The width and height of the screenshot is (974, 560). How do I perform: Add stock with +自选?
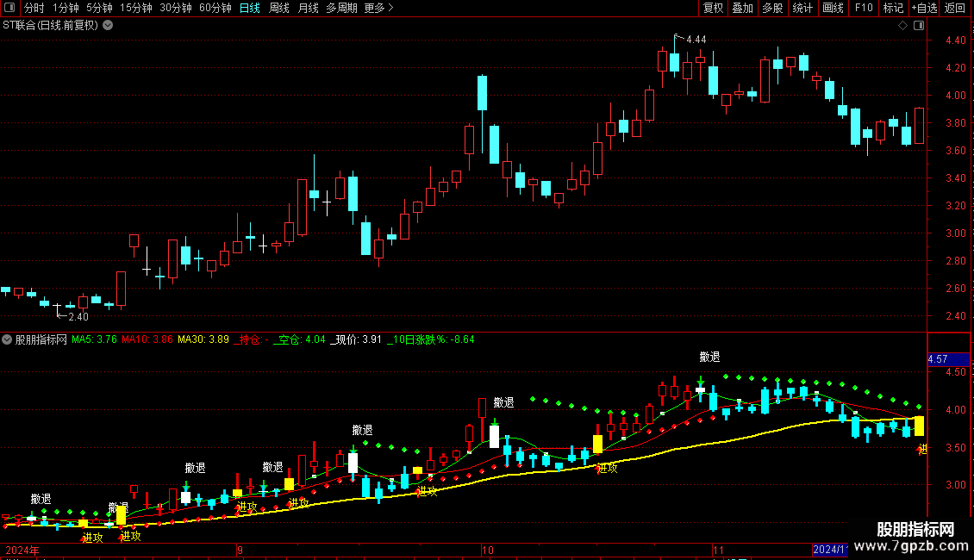coord(924,8)
